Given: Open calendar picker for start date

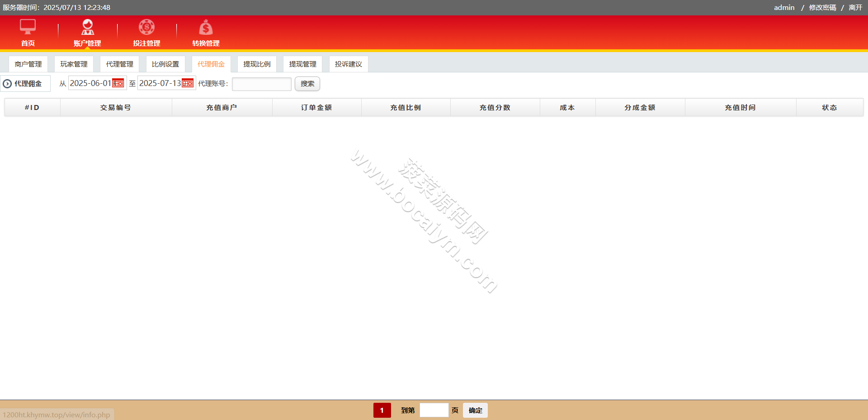Looking at the screenshot, I should click(x=118, y=83).
